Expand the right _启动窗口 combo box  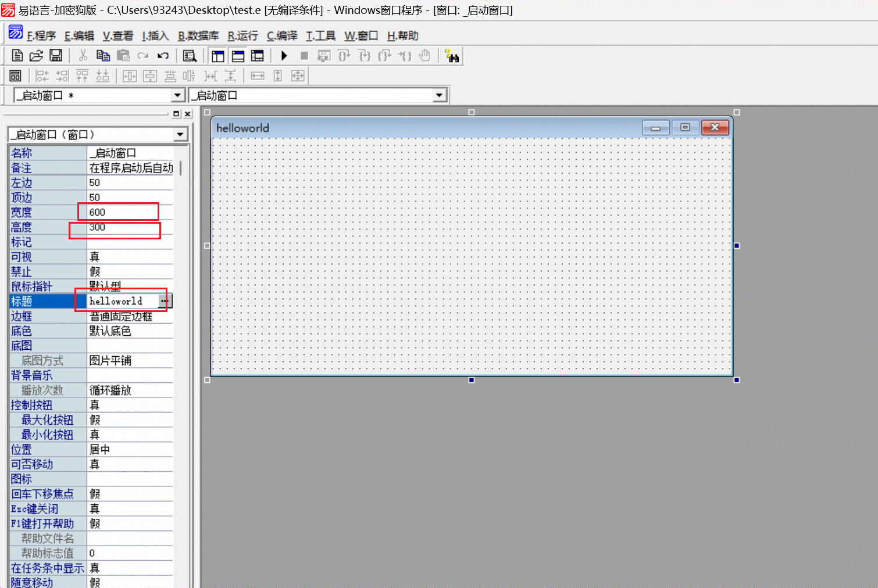pos(440,95)
